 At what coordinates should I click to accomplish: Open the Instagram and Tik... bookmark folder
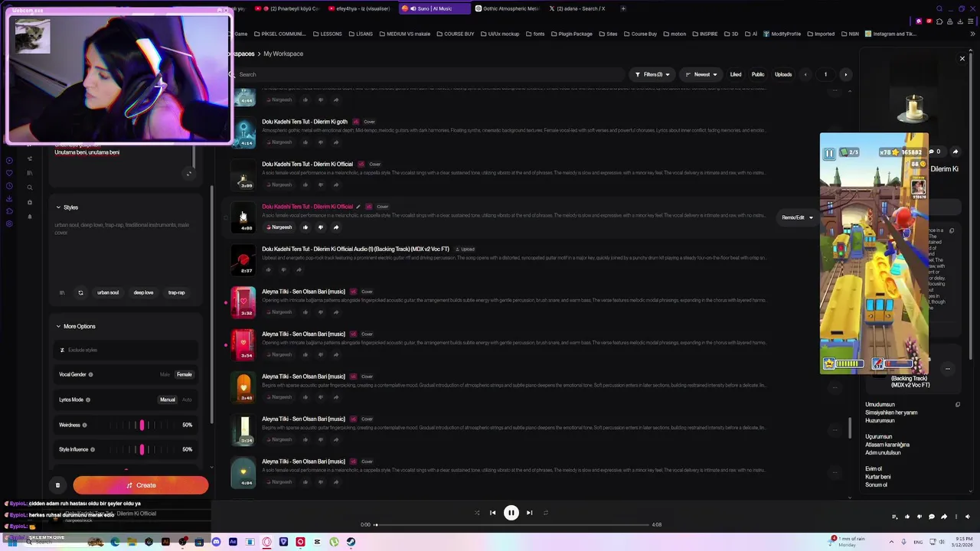[890, 34]
